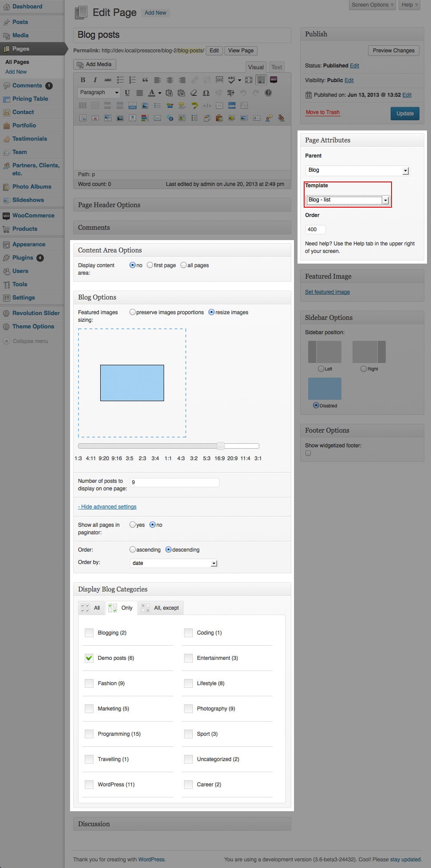431x868 pixels.
Task: Open the editor help icon
Action: (268, 93)
